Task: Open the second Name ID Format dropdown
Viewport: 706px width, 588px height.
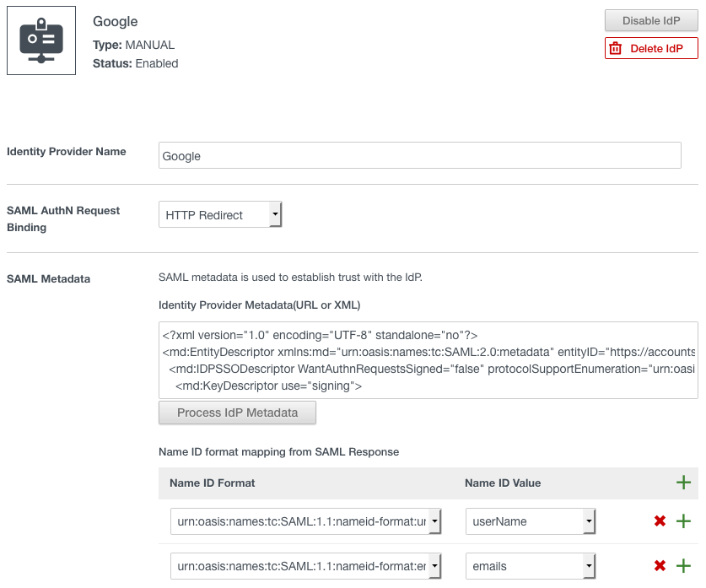Action: [x=306, y=566]
